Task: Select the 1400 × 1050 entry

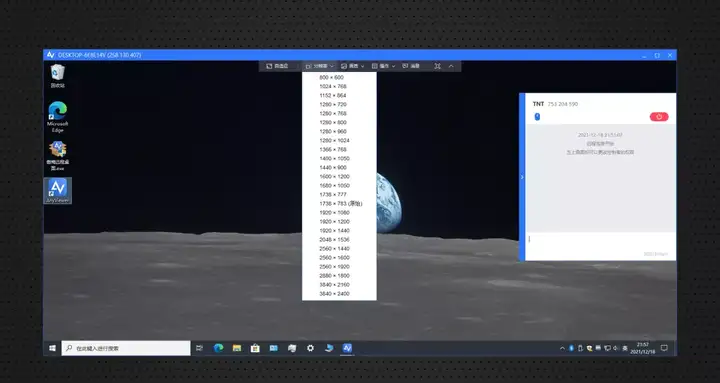Action: [339, 158]
